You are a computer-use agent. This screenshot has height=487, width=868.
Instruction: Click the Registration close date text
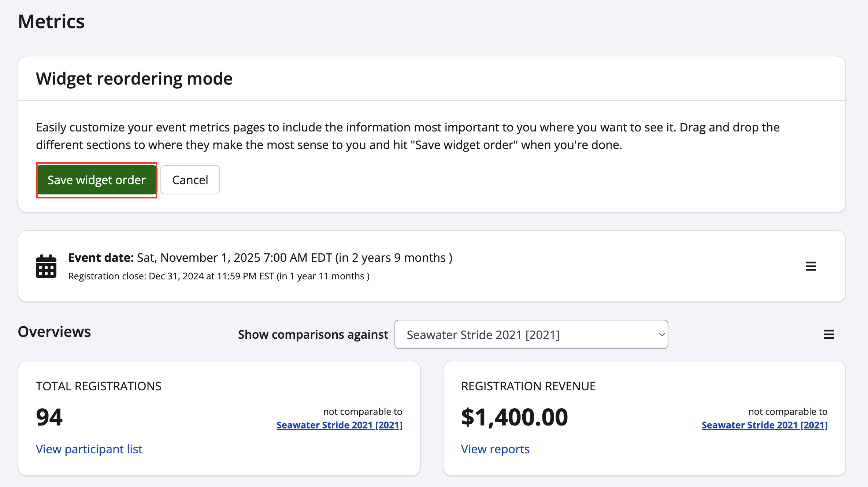(219, 276)
